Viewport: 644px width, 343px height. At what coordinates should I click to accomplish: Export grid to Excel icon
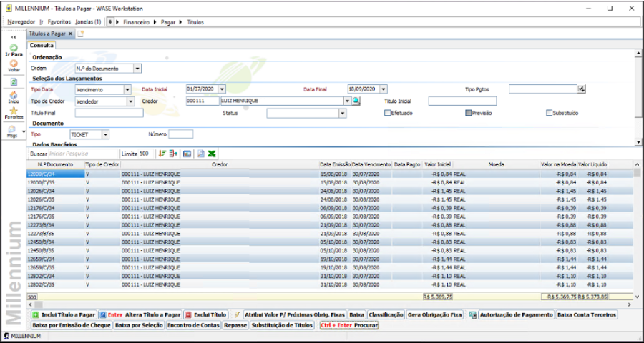point(212,154)
